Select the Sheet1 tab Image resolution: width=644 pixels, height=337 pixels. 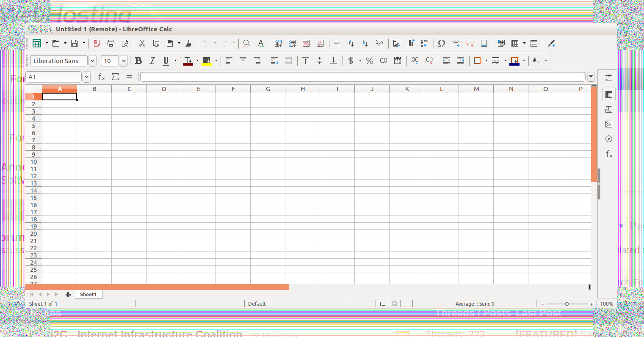click(88, 295)
